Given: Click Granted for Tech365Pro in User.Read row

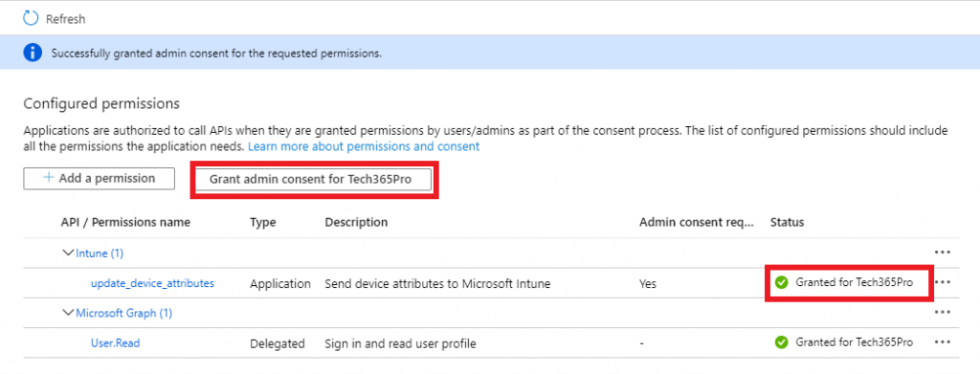Looking at the screenshot, I should (x=855, y=342).
